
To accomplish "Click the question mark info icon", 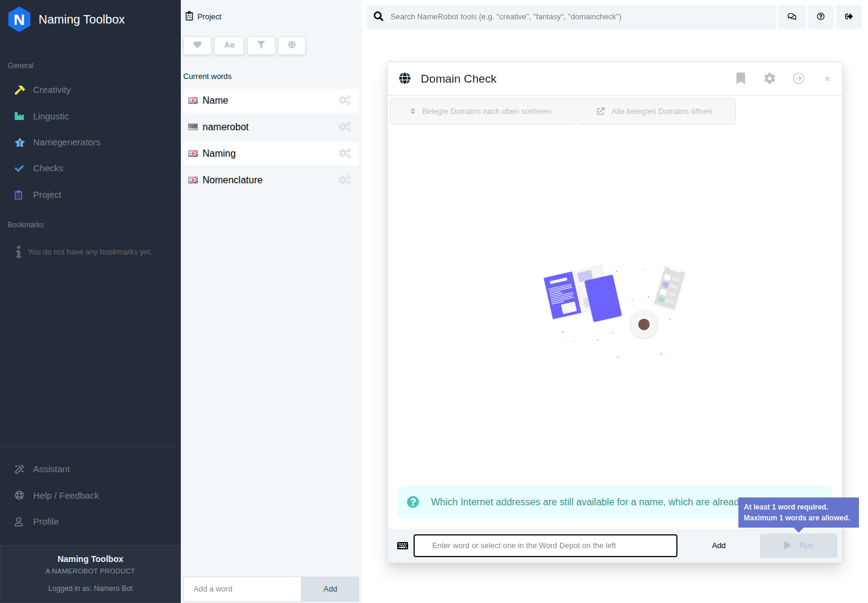I will point(413,502).
